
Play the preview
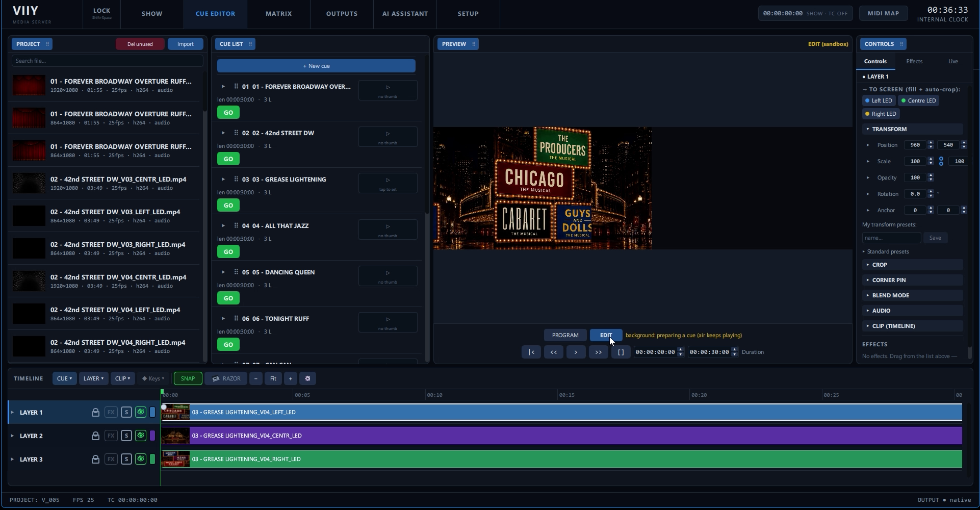(576, 352)
